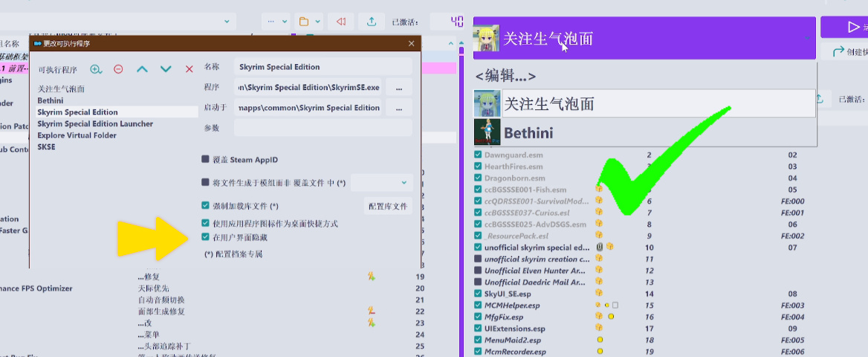Click the 名称 field containing Skyrim Special Edition
Viewport: 868px width, 357px height.
click(323, 66)
